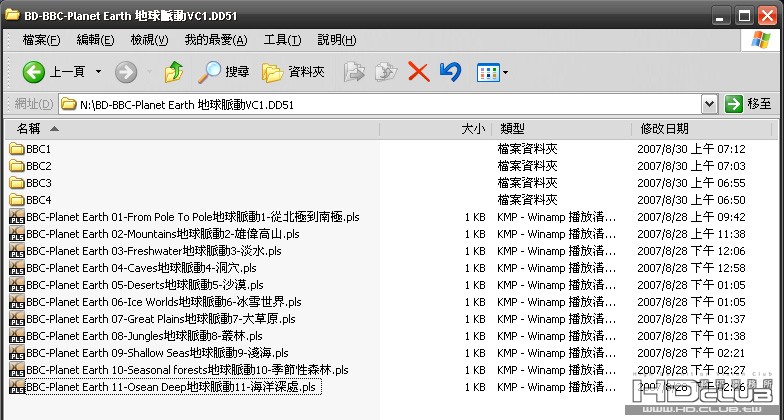Sort by the 類型 column header
This screenshot has height=420, width=784.
point(562,129)
